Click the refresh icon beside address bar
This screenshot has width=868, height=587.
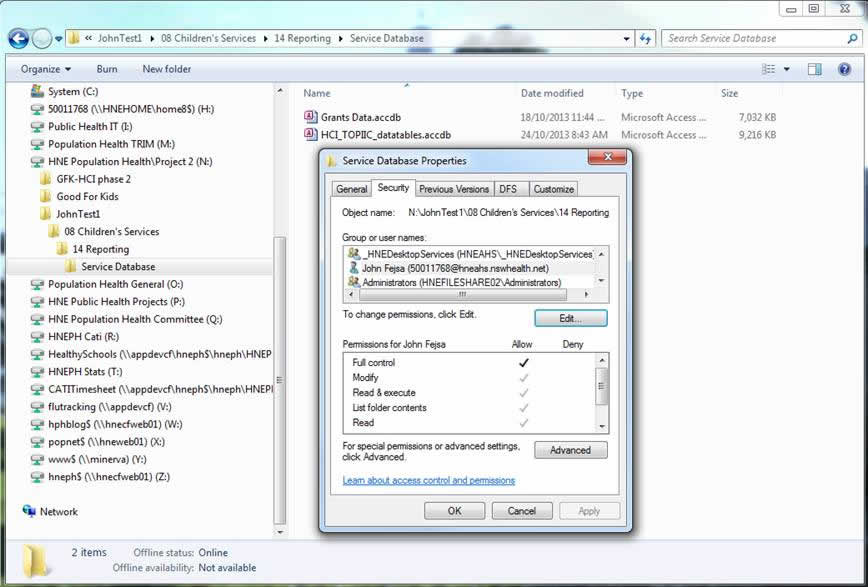pyautogui.click(x=645, y=39)
